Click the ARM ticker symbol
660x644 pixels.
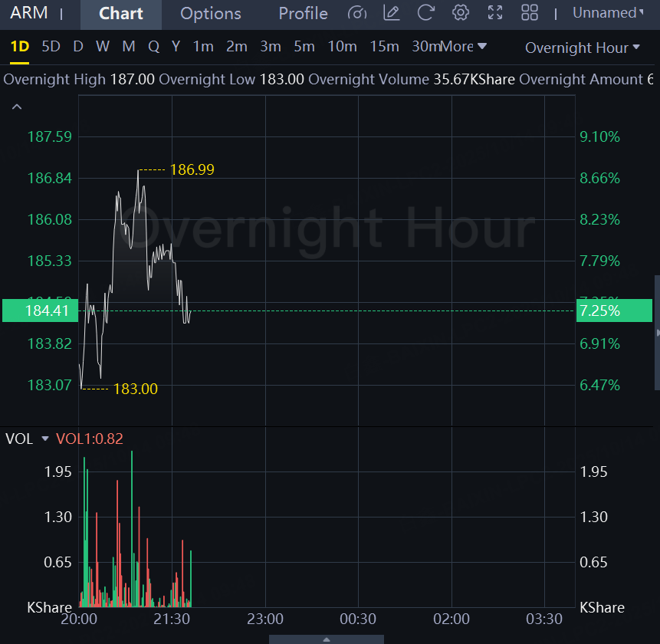point(29,13)
